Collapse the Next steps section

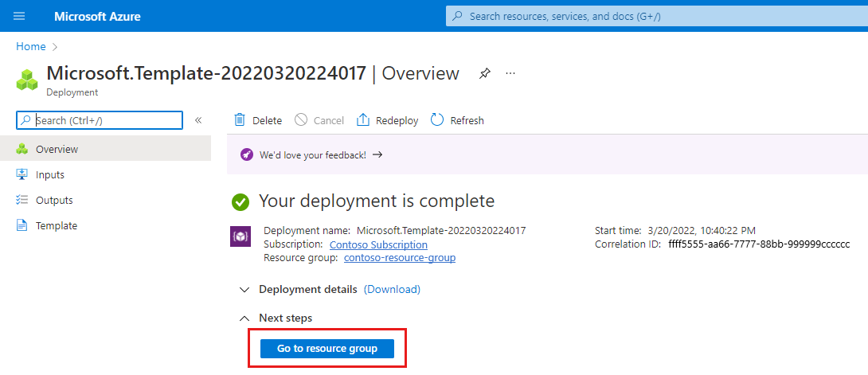pyautogui.click(x=244, y=318)
